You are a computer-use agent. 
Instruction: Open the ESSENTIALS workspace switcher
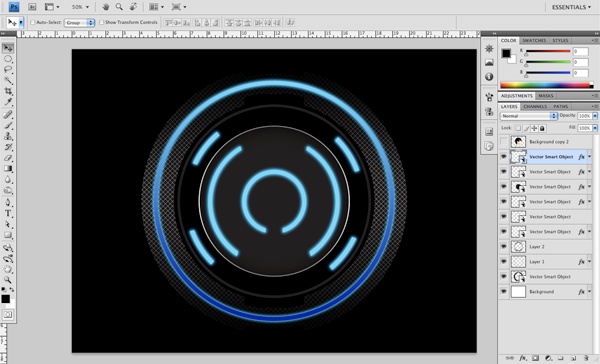click(571, 7)
